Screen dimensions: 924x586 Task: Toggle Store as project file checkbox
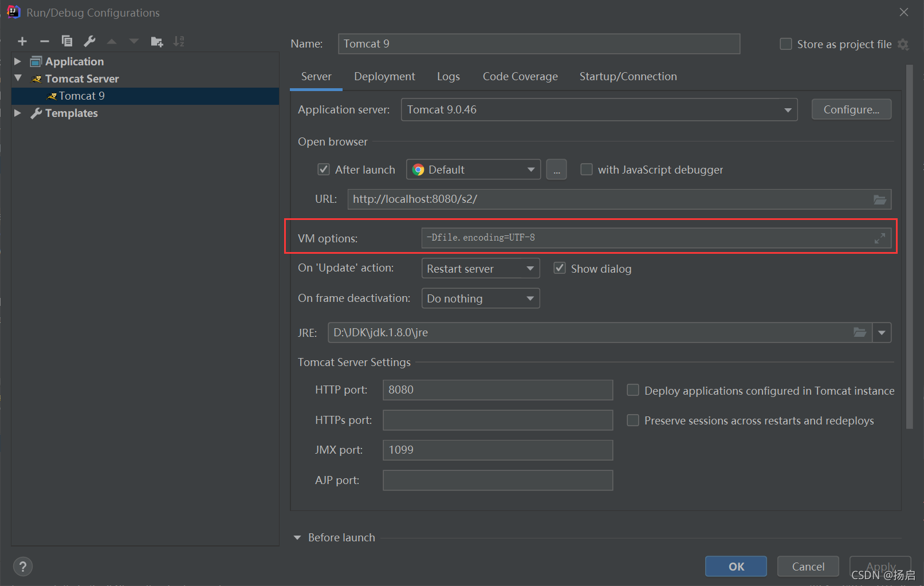pyautogui.click(x=786, y=44)
